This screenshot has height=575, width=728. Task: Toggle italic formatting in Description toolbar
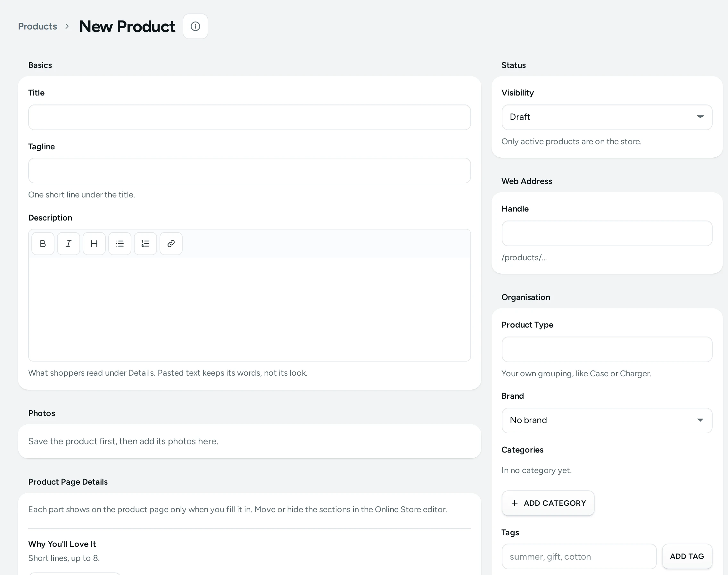pyautogui.click(x=68, y=243)
